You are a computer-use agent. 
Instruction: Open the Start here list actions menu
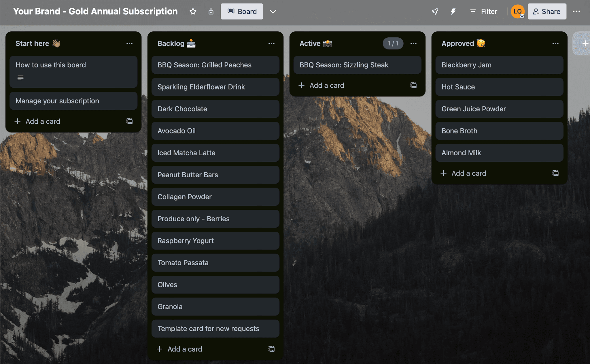129,43
